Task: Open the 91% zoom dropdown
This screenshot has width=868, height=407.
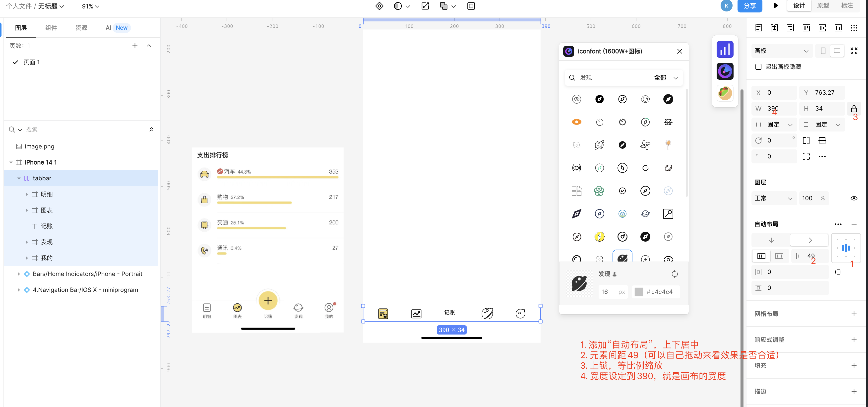Action: 90,6
